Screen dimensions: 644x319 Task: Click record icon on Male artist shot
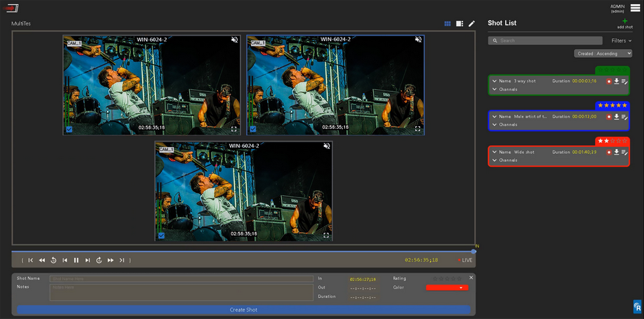(x=609, y=117)
